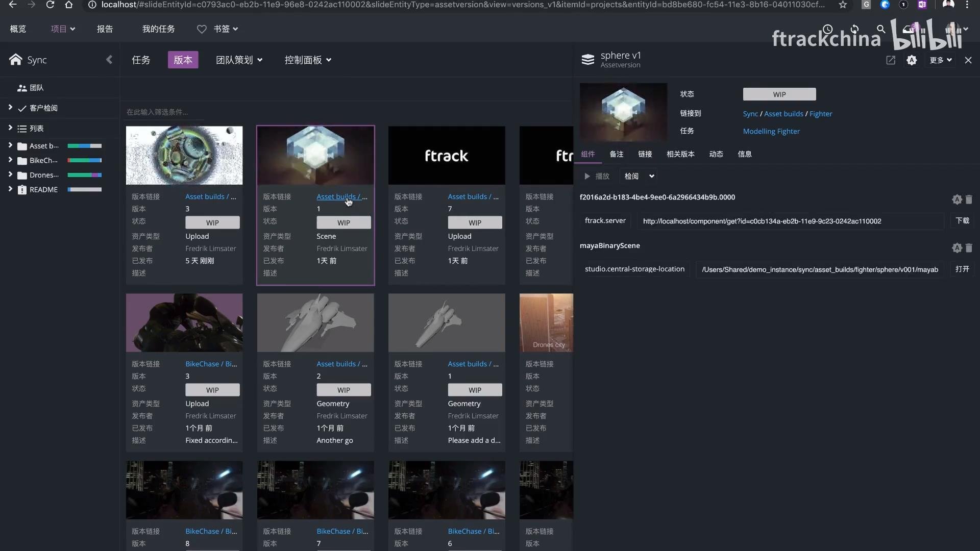Bookmark page with star icon

tap(843, 5)
